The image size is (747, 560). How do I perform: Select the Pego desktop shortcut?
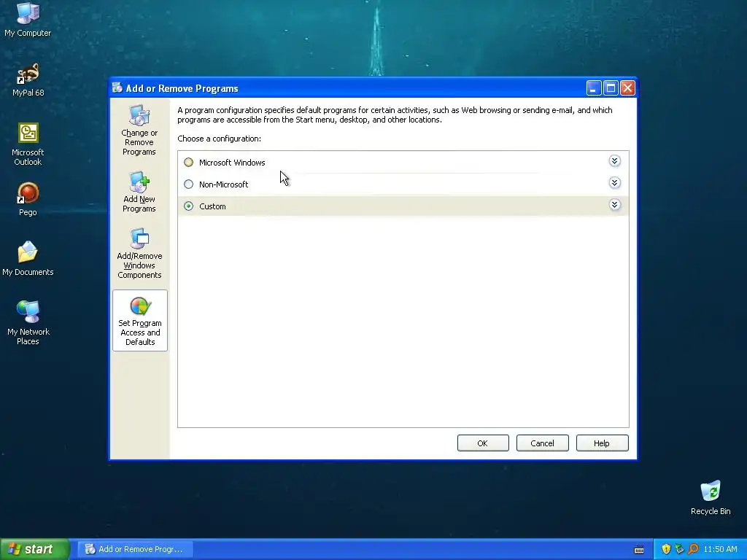pyautogui.click(x=28, y=200)
